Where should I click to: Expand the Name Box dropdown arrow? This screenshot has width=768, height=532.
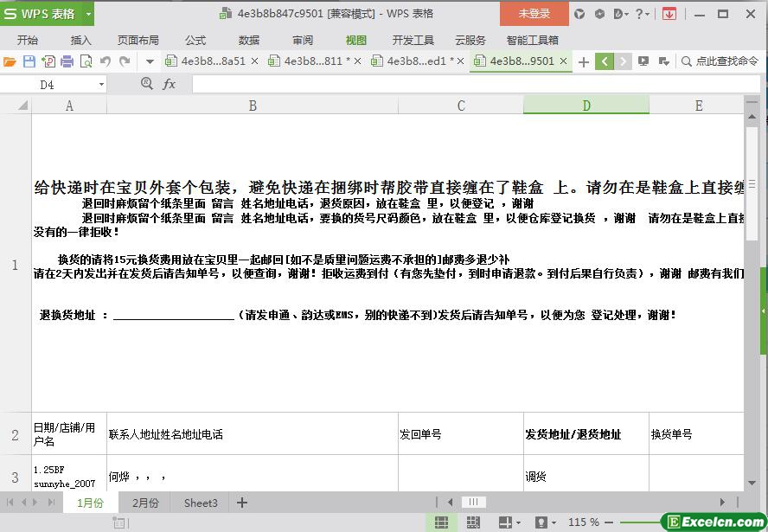tap(101, 85)
